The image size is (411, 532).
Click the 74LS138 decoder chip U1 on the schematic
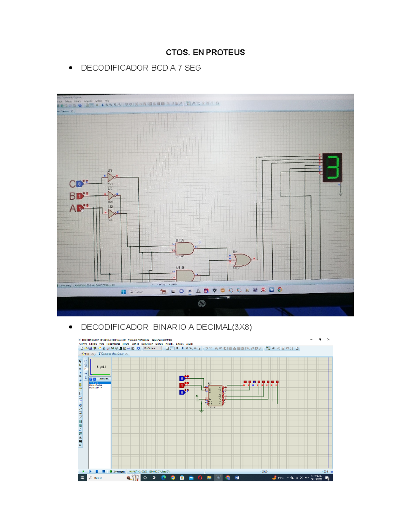pos(215,395)
